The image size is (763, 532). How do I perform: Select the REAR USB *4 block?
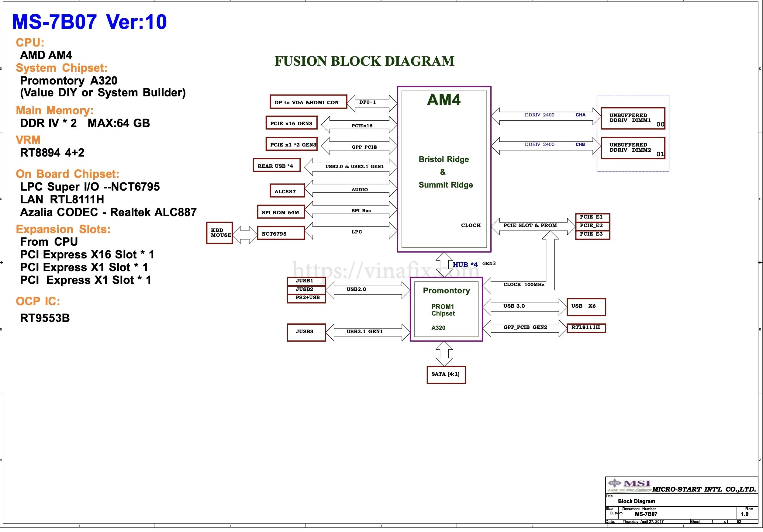[x=277, y=165]
